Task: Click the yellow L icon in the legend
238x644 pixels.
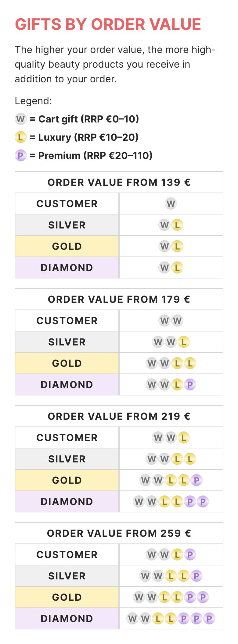Action: point(21,137)
